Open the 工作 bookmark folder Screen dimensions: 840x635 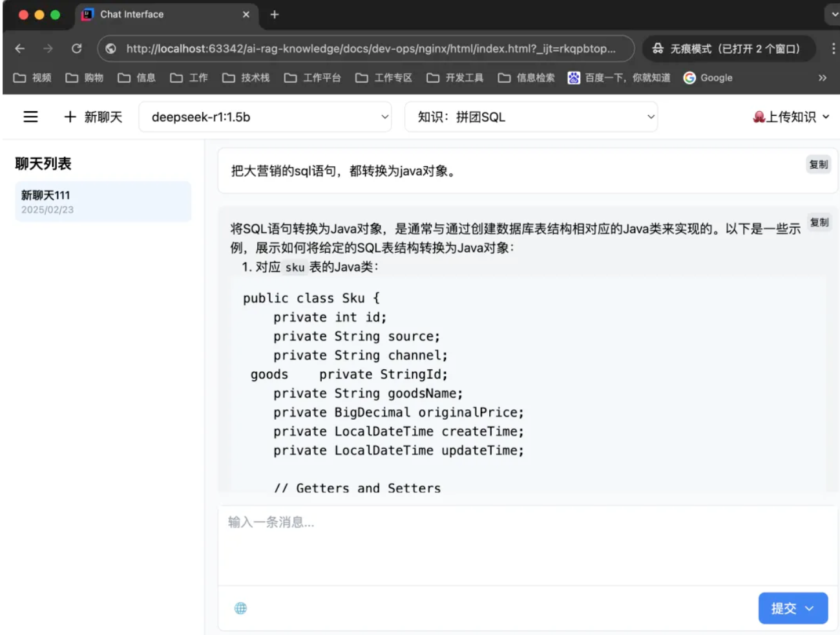point(189,78)
